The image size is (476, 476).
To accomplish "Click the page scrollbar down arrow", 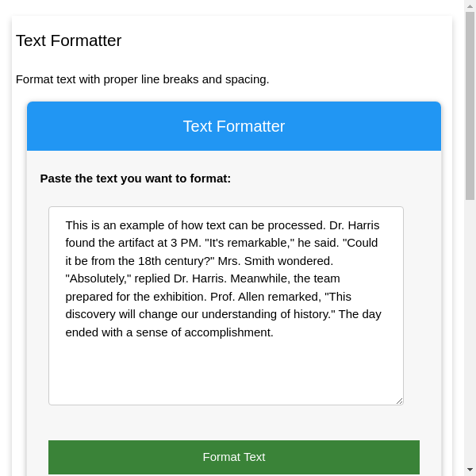I will point(470,470).
